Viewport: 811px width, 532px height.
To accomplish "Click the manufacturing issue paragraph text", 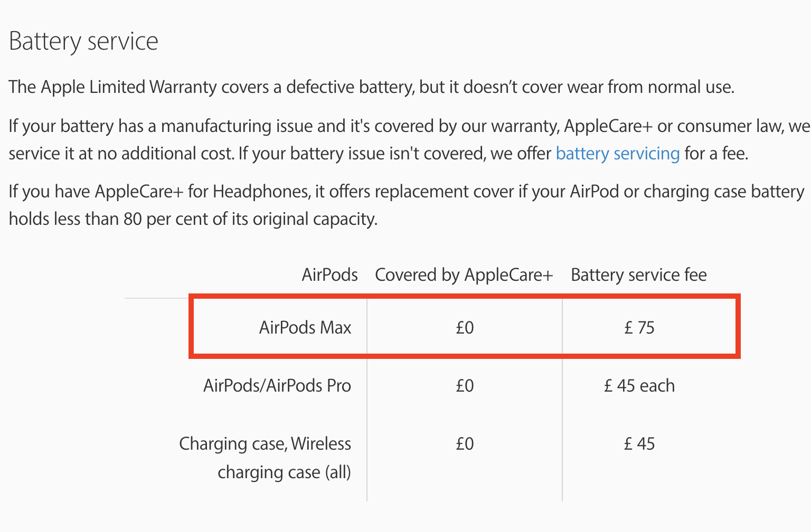I will tap(410, 140).
